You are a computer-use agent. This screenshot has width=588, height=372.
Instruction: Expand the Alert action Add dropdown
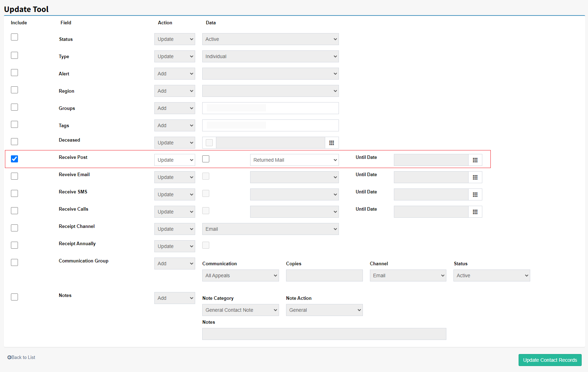click(x=175, y=74)
